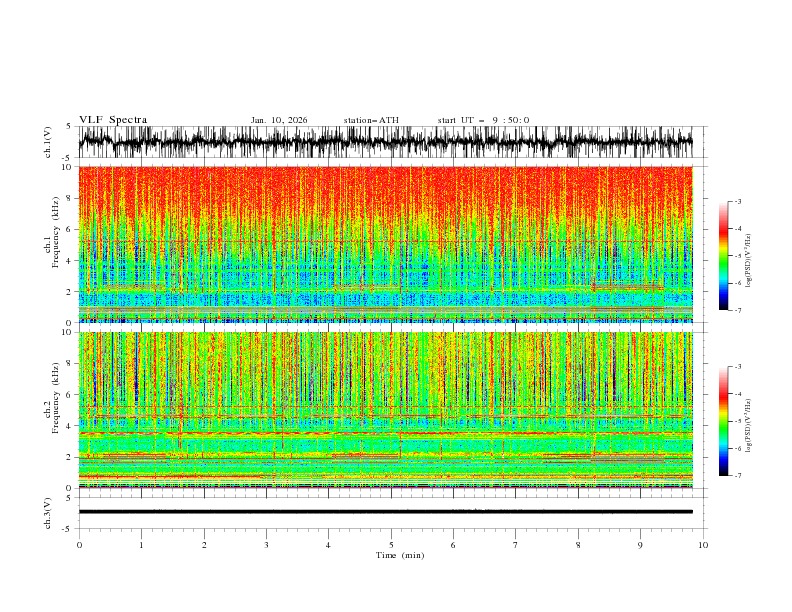This screenshot has height=612, width=792.
Task: Click the "ch.3(V)" axis label
Action: 48,513
